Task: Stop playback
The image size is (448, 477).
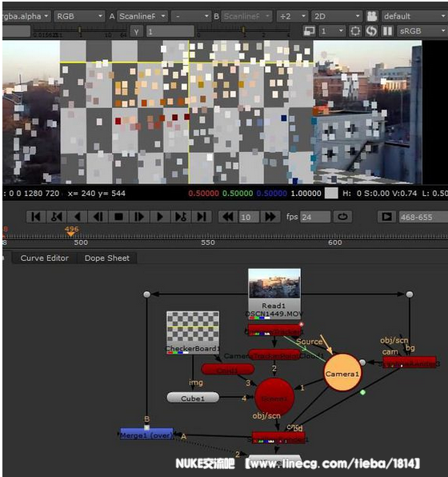Action: (118, 217)
